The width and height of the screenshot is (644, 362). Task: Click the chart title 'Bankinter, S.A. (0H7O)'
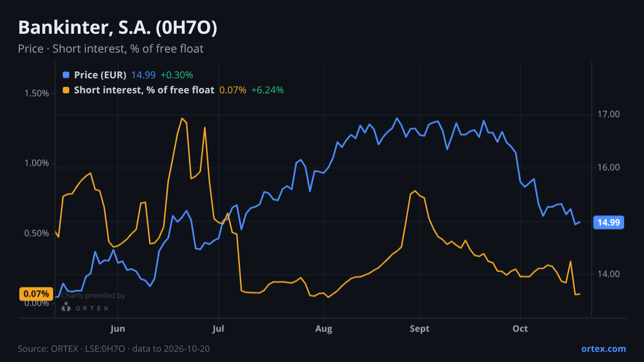pyautogui.click(x=118, y=28)
